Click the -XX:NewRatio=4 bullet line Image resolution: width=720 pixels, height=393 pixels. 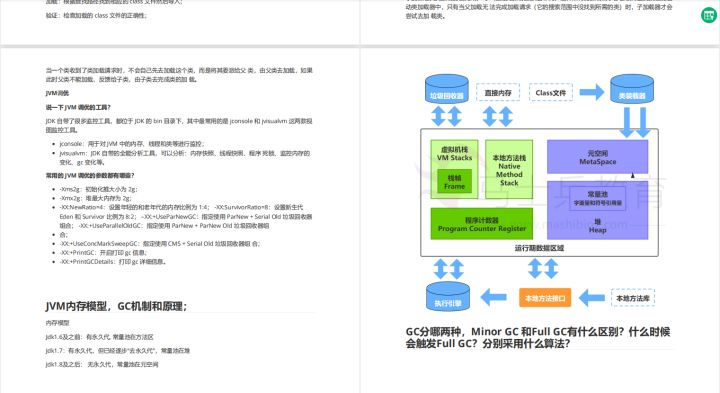click(x=186, y=216)
